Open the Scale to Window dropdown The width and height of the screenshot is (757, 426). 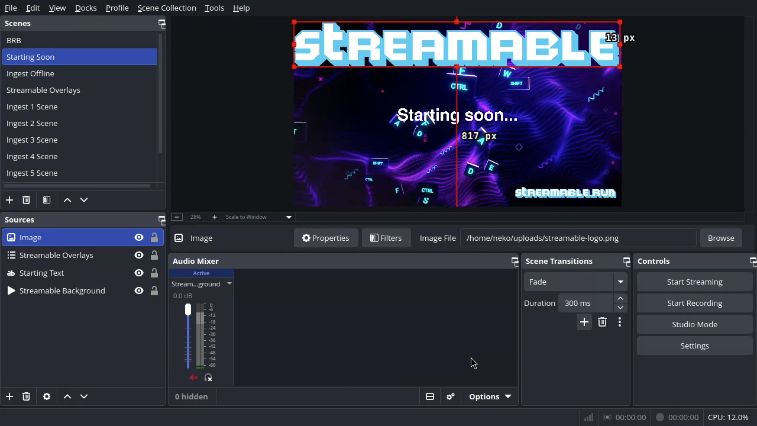258,217
